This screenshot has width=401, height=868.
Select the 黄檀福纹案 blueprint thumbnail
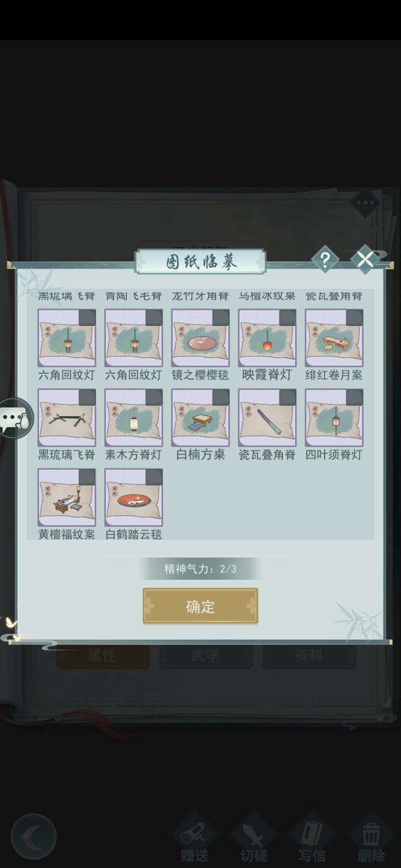pyautogui.click(x=67, y=497)
